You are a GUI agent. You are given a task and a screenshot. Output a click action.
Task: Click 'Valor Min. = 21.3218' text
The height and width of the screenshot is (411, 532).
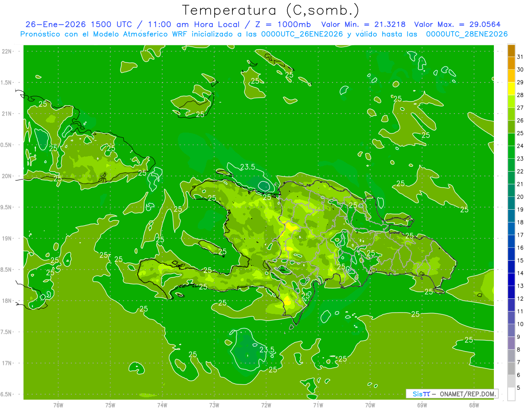pyautogui.click(x=364, y=25)
